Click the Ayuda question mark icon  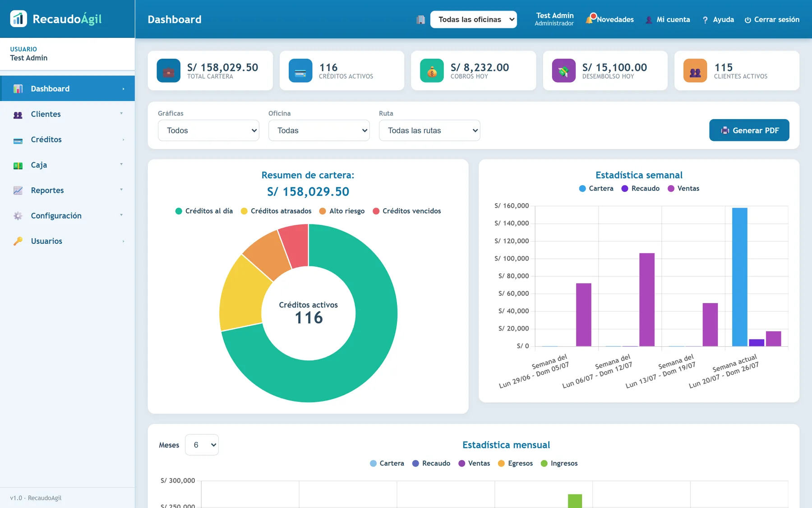click(x=705, y=20)
